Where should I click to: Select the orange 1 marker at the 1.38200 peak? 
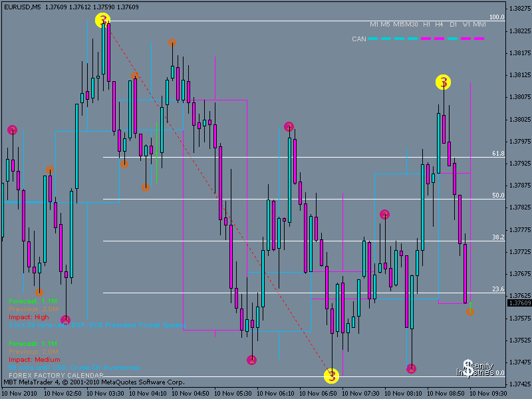tap(172, 43)
